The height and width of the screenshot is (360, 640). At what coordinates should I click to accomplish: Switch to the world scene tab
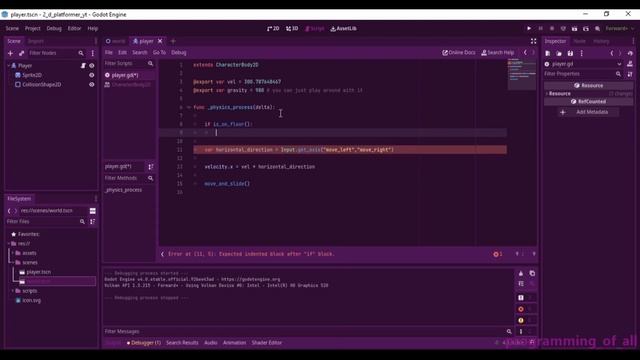click(x=116, y=41)
